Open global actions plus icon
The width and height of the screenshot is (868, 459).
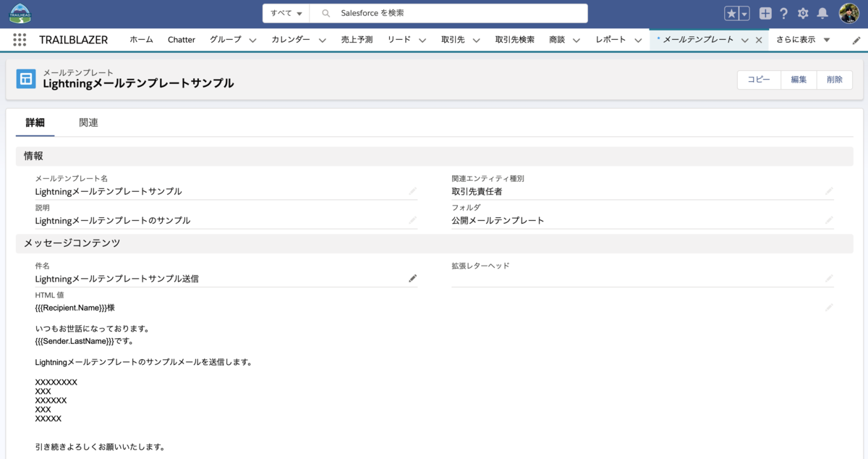click(765, 13)
